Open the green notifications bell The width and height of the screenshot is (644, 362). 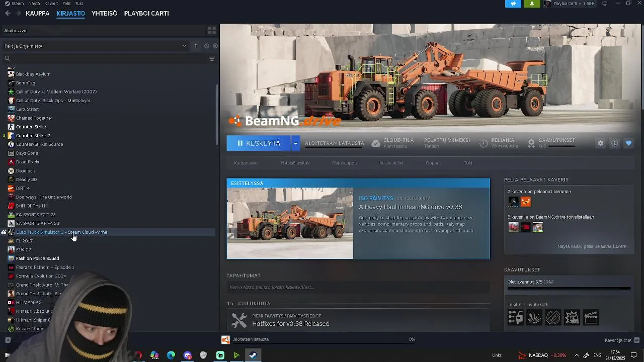(x=532, y=4)
